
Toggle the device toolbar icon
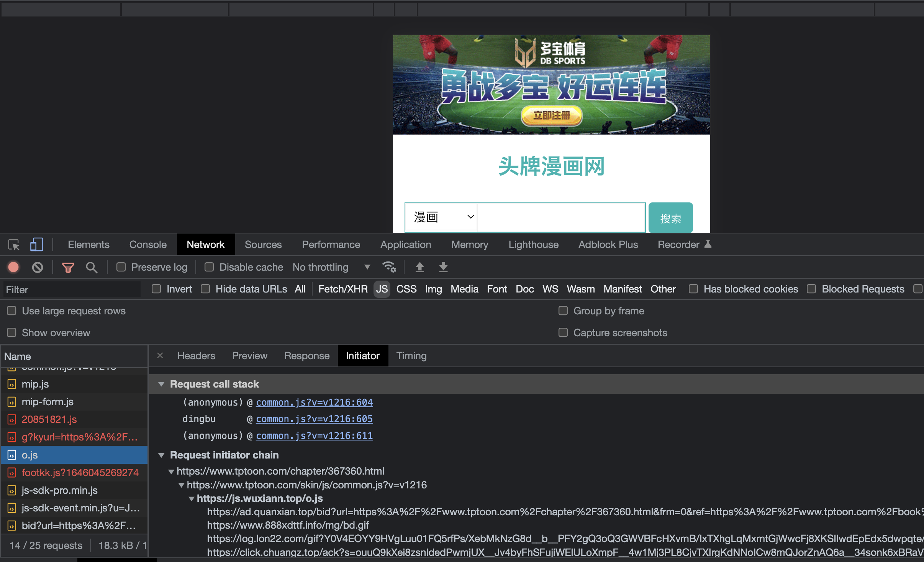[36, 244]
